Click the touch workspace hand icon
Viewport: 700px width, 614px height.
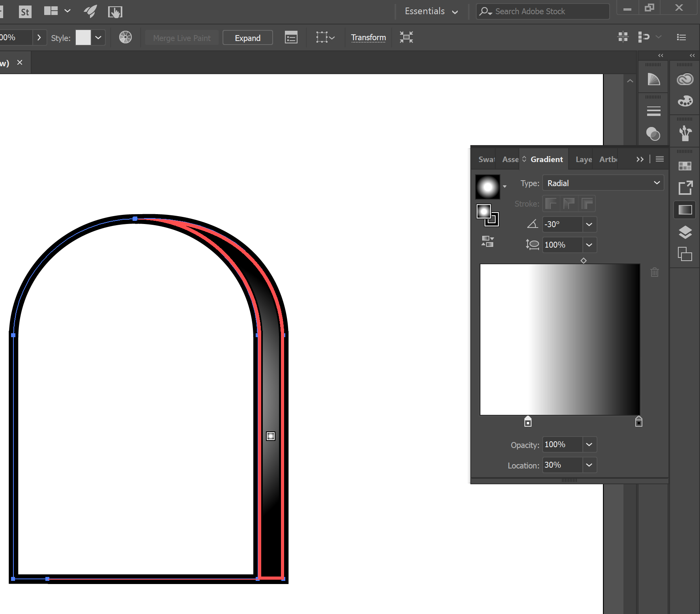pyautogui.click(x=115, y=12)
